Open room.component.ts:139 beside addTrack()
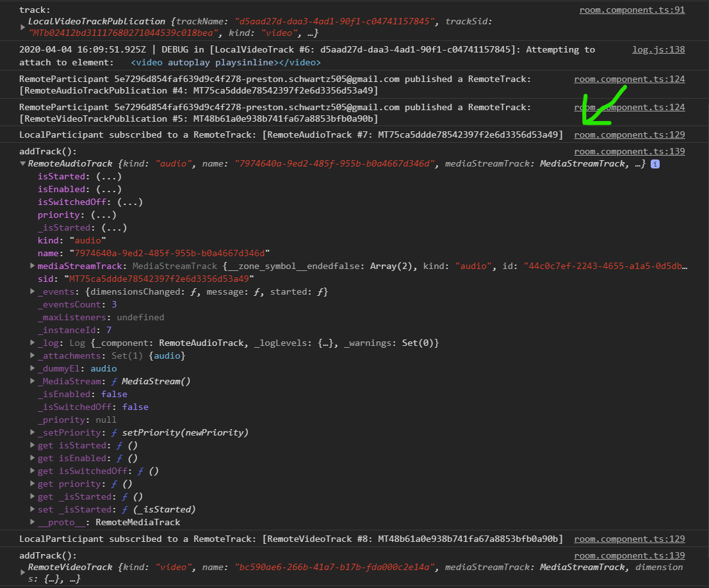709x588 pixels. pos(630,151)
